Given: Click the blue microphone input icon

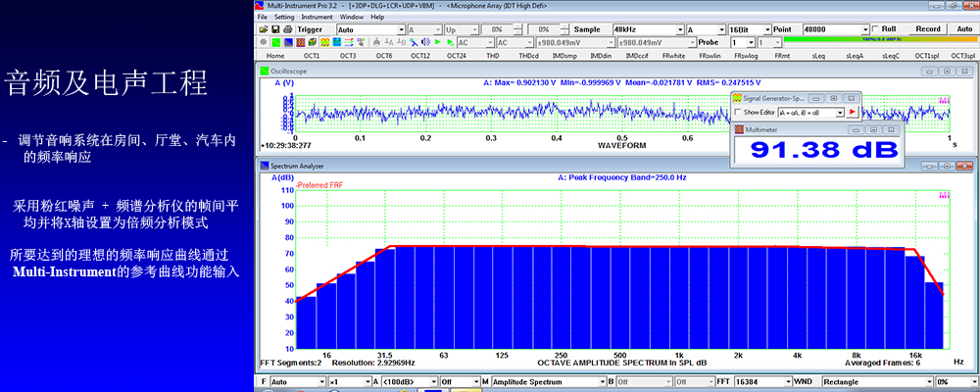Looking at the screenshot, I should [x=414, y=42].
